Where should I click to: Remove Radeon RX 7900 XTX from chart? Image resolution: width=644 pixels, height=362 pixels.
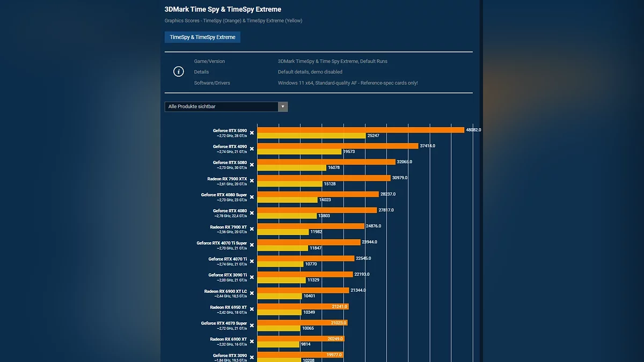coord(252,181)
